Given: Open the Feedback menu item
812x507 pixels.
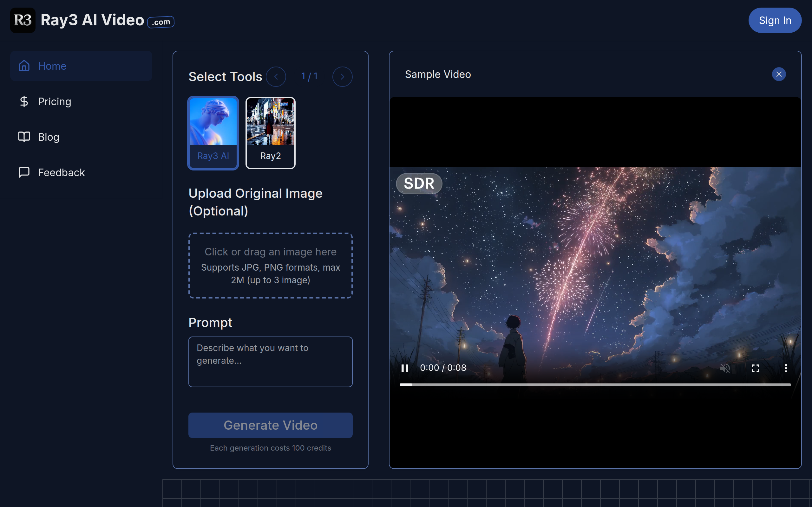Looking at the screenshot, I should pyautogui.click(x=62, y=172).
